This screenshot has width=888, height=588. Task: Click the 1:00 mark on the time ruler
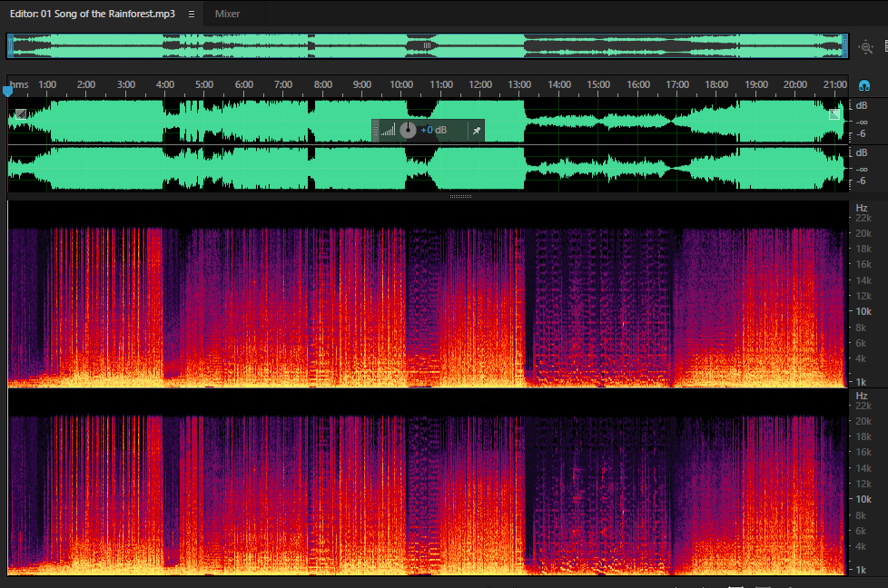point(47,84)
